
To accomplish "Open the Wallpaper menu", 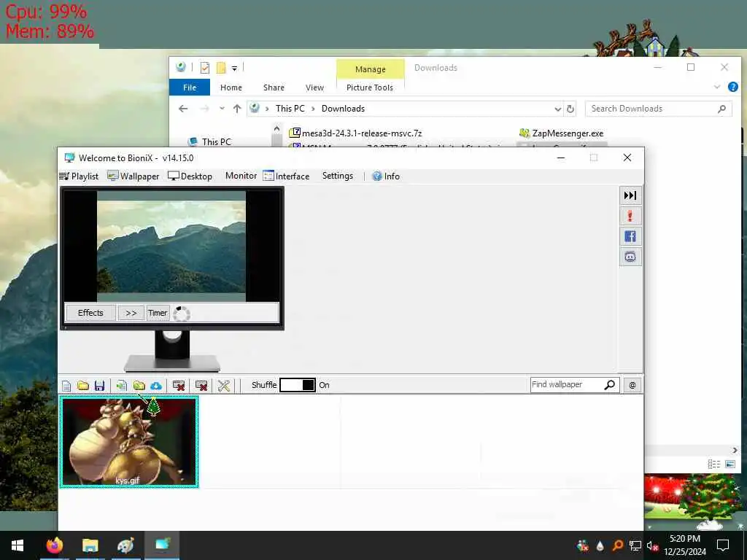I will [x=133, y=176].
